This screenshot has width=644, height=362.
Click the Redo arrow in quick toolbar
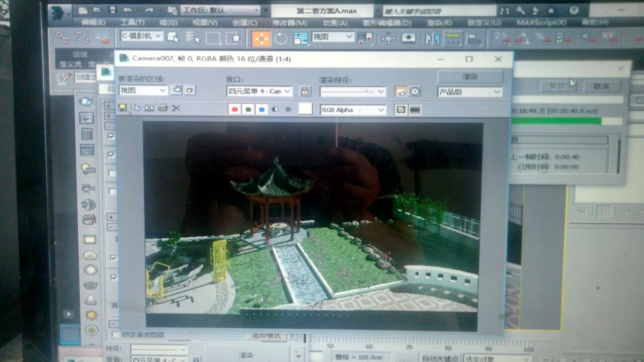pos(149,10)
